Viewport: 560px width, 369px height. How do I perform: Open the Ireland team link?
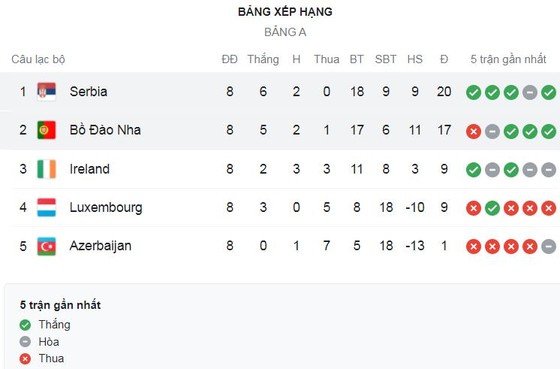(89, 169)
